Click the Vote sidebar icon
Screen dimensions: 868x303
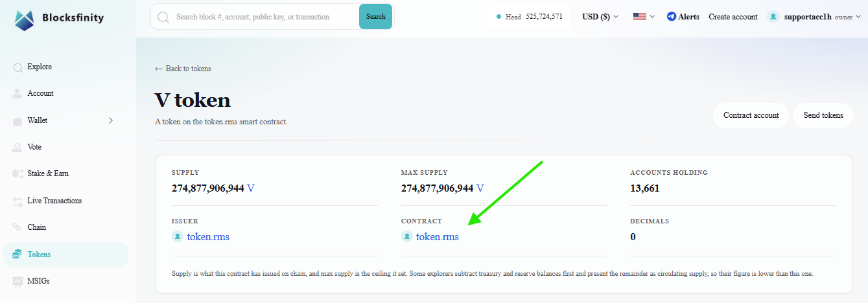point(18,148)
